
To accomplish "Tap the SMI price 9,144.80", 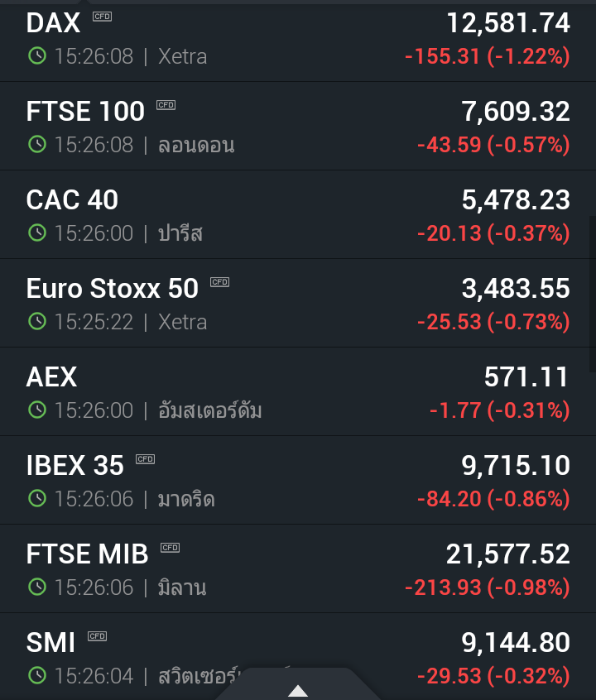I will point(516,642).
